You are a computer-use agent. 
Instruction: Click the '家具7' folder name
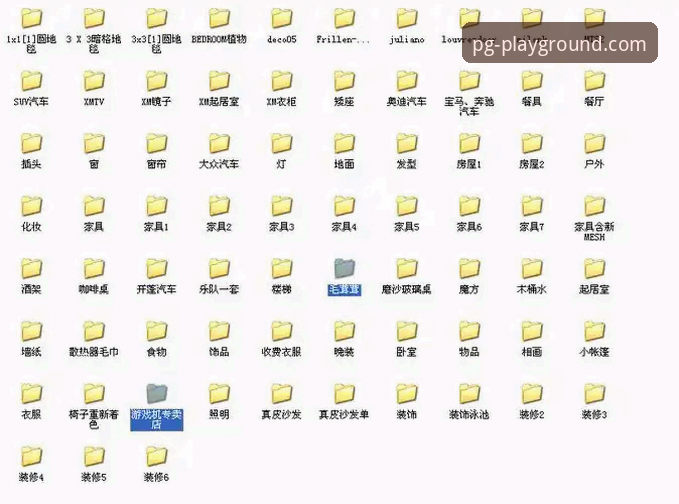coord(532,226)
